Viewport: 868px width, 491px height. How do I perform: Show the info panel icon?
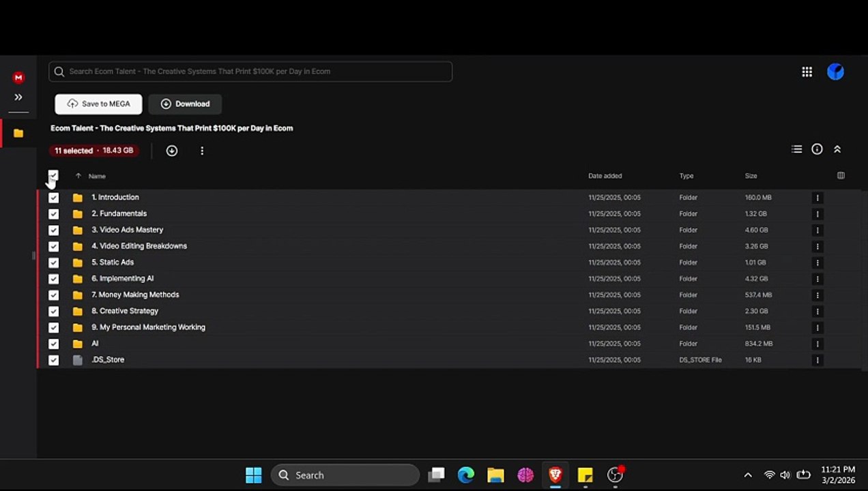pyautogui.click(x=817, y=149)
